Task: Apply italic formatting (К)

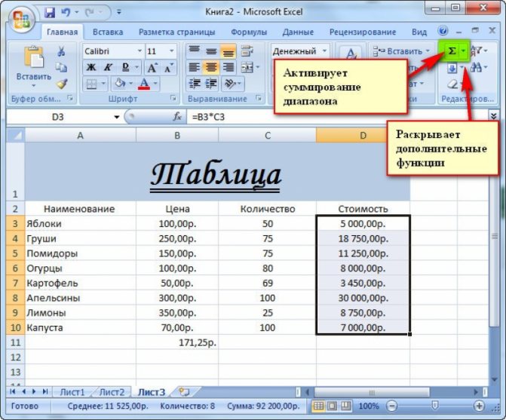Action: [x=108, y=67]
